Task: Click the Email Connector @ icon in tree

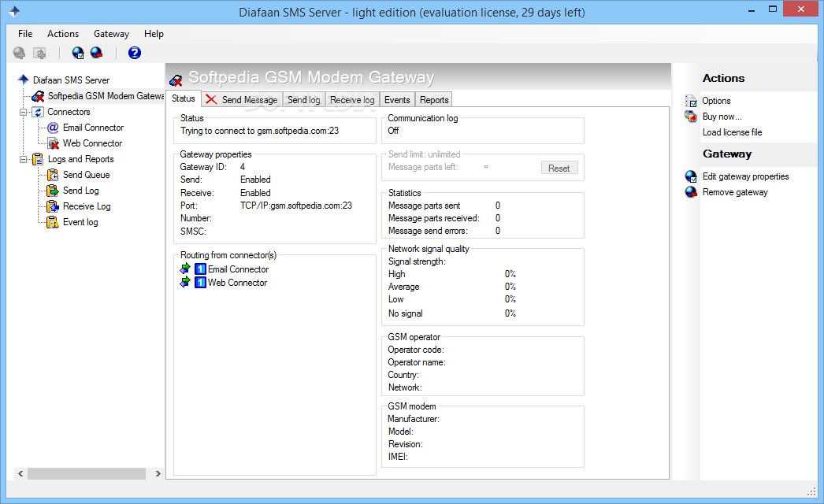Action: coord(53,128)
